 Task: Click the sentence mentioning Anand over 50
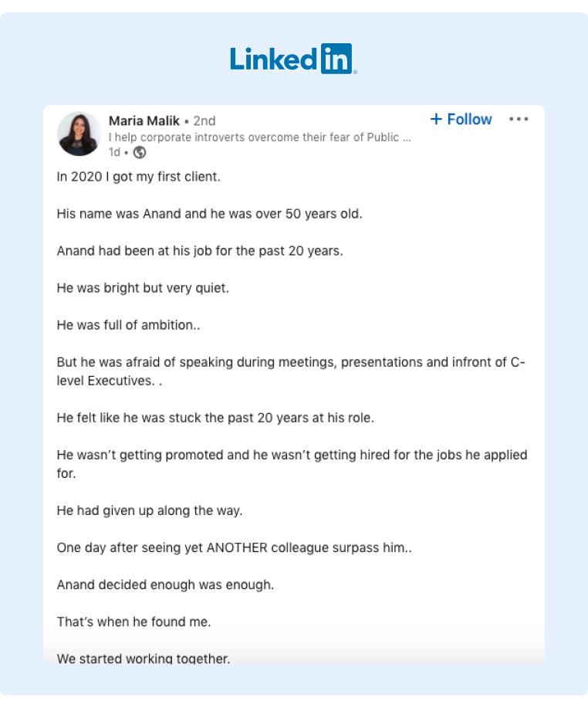[209, 214]
